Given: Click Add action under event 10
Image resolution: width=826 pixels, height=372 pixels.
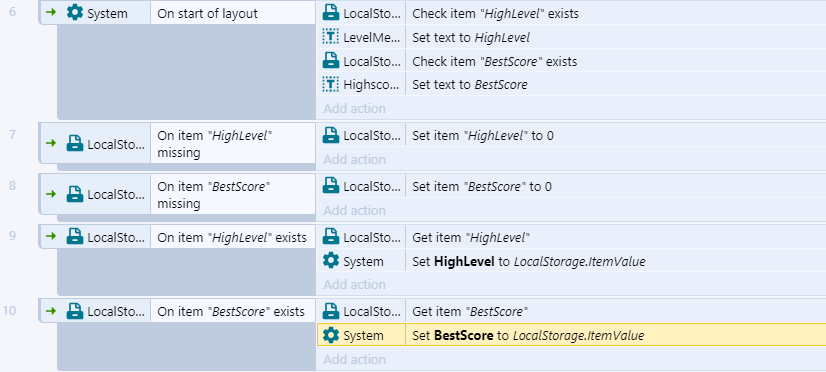Looking at the screenshot, I should [x=355, y=359].
